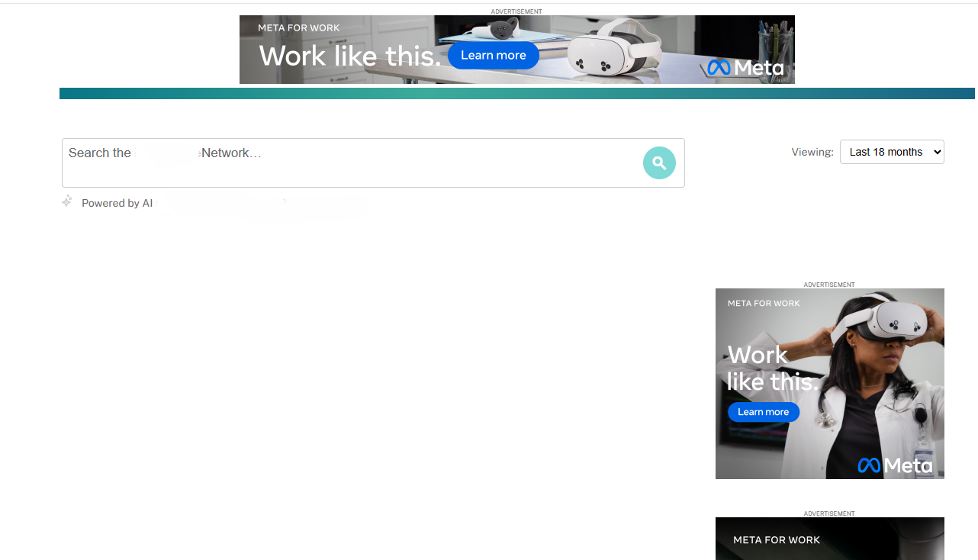This screenshot has width=978, height=560.
Task: Click the Work like this headline in the top banner
Action: pos(349,56)
